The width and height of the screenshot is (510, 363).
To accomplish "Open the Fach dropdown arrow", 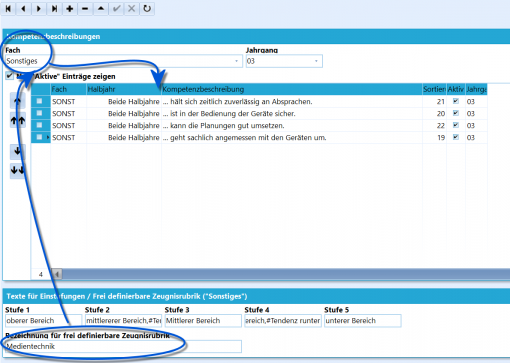I will [236, 61].
